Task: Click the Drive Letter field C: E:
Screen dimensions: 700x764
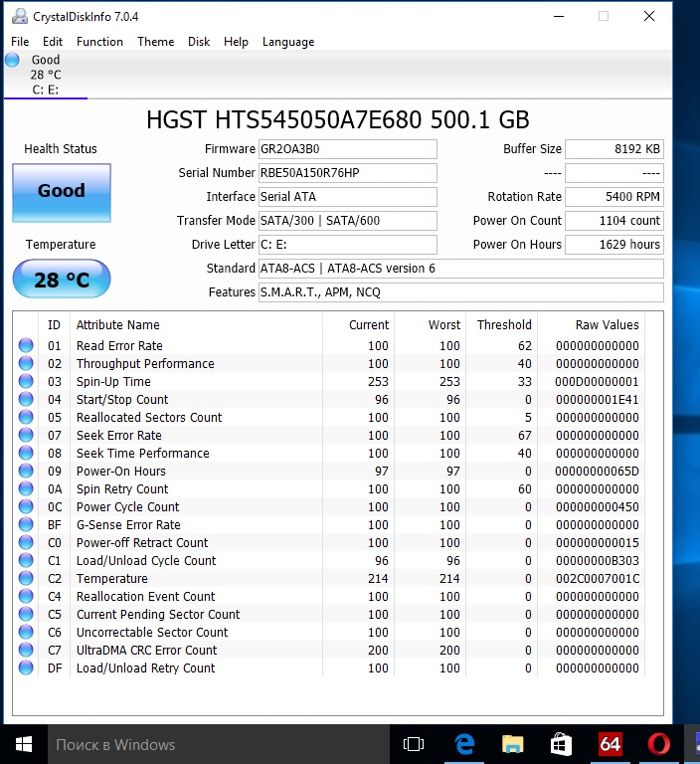Action: click(347, 245)
